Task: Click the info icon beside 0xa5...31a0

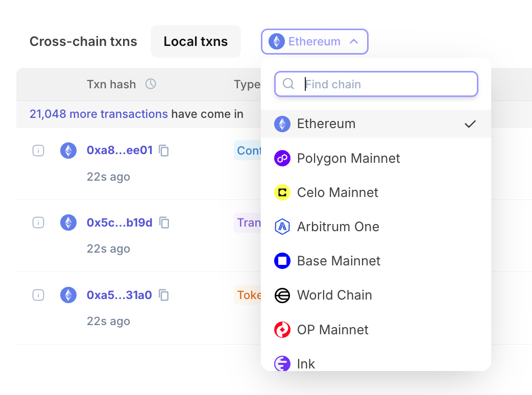Action: click(x=38, y=295)
